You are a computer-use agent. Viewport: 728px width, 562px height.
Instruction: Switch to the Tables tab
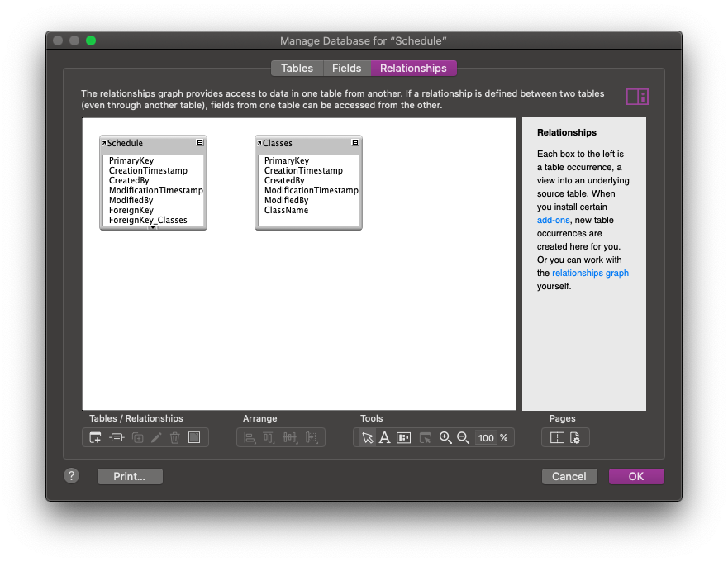point(297,68)
